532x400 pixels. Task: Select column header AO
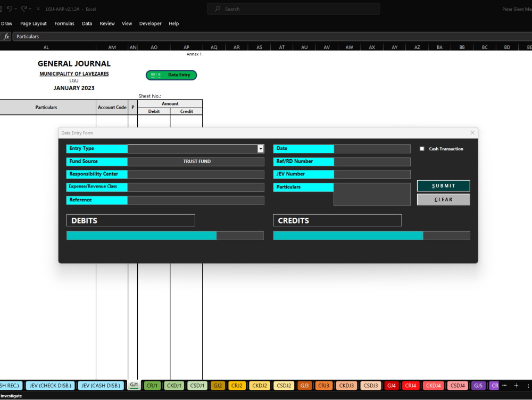tap(154, 47)
